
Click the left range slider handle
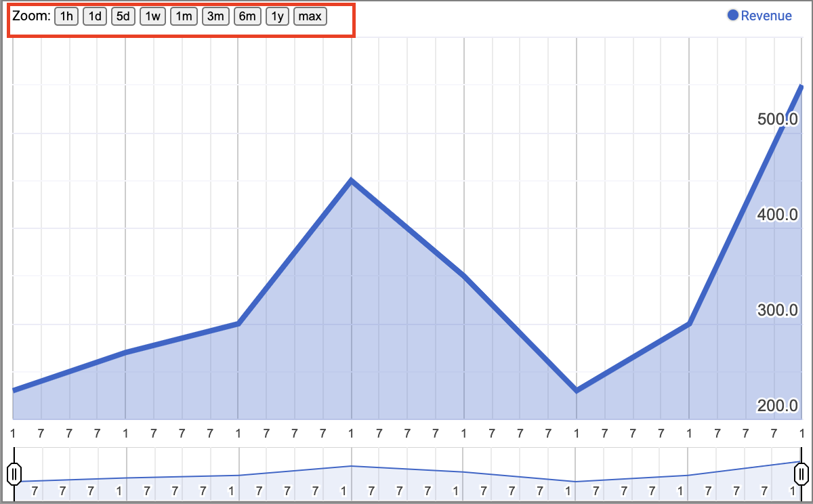[14, 473]
